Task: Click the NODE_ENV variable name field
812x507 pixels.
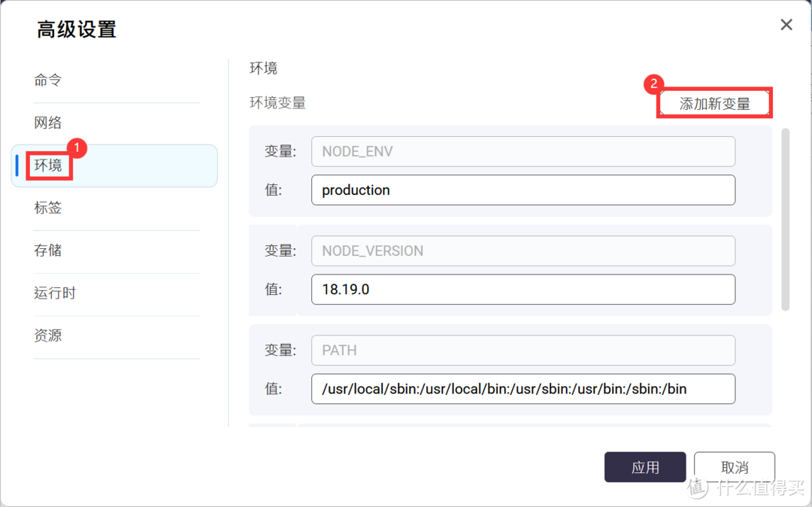Action: (523, 151)
